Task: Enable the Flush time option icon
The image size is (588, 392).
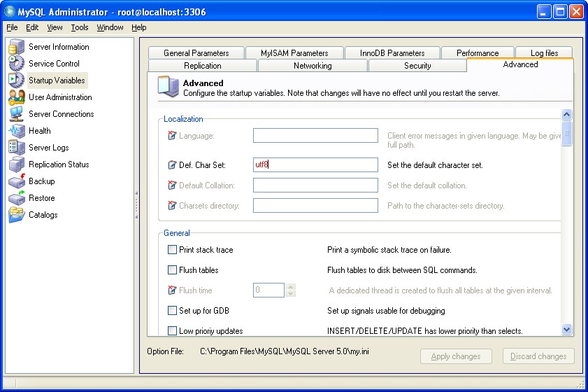Action: [172, 290]
